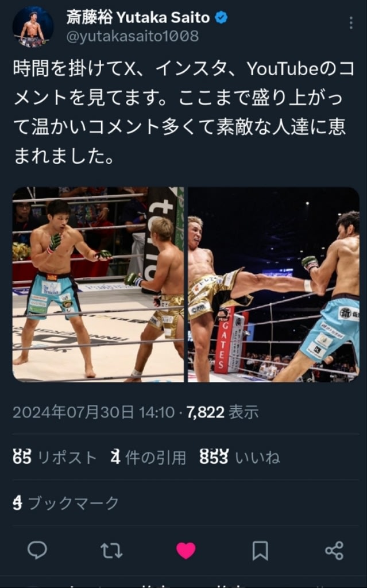Image resolution: width=367 pixels, height=588 pixels.
Task: Open the left fight photo
Action: [x=98, y=284]
